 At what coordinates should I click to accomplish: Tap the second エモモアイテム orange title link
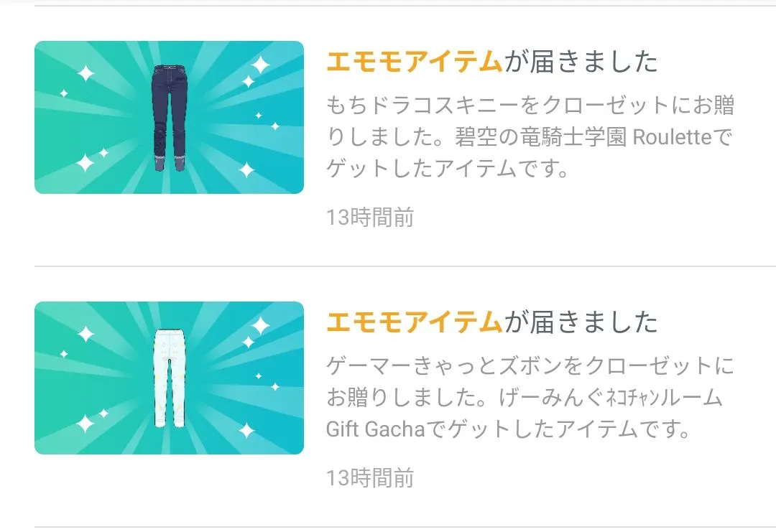point(415,322)
